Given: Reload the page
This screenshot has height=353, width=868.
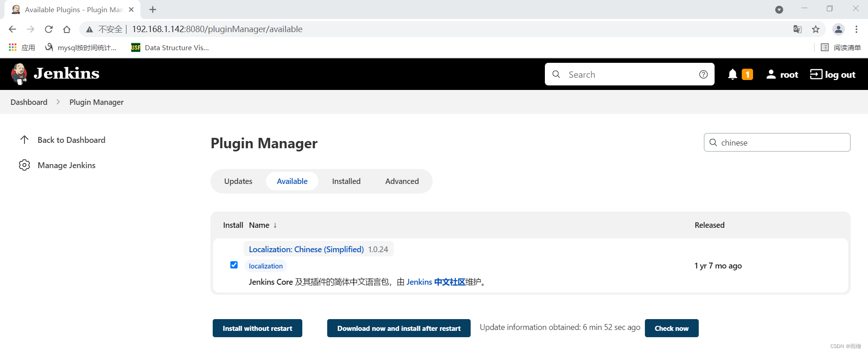Looking at the screenshot, I should pyautogui.click(x=48, y=29).
